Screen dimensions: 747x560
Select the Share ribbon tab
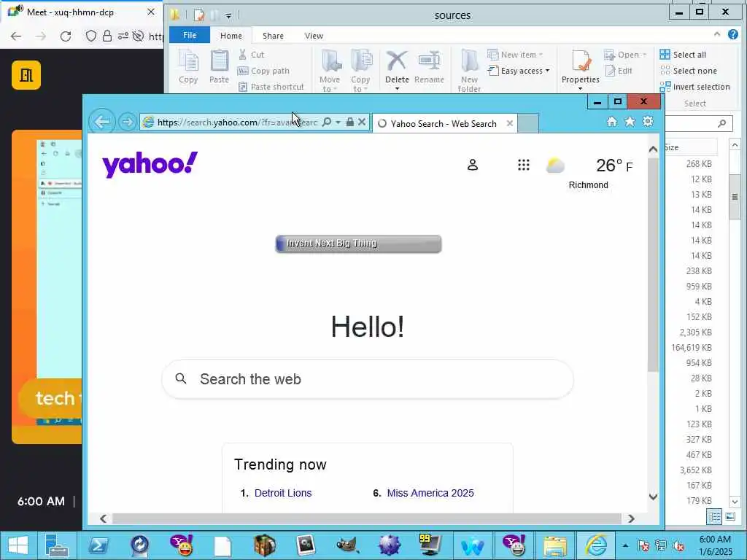pyautogui.click(x=273, y=36)
